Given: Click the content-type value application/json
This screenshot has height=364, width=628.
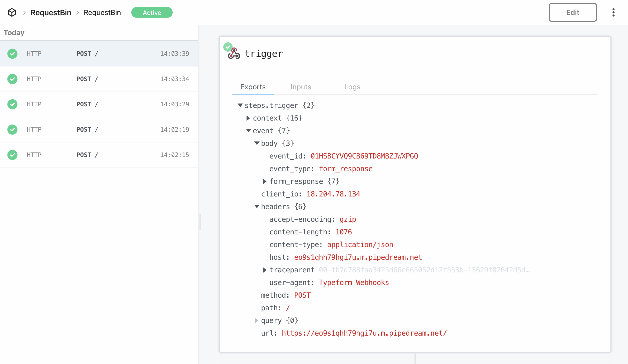Looking at the screenshot, I should (360, 245).
